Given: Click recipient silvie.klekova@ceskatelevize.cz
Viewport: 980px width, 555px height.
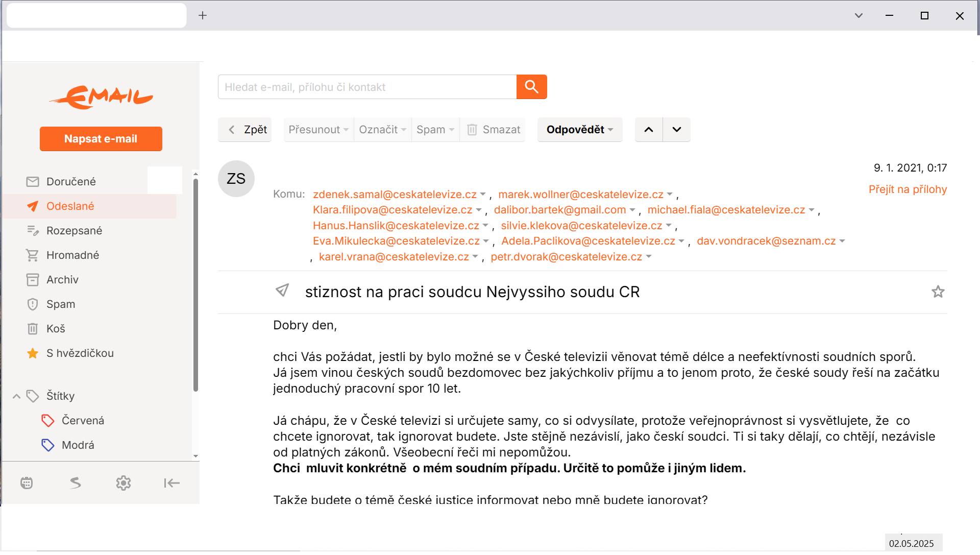Looking at the screenshot, I should pos(581,226).
